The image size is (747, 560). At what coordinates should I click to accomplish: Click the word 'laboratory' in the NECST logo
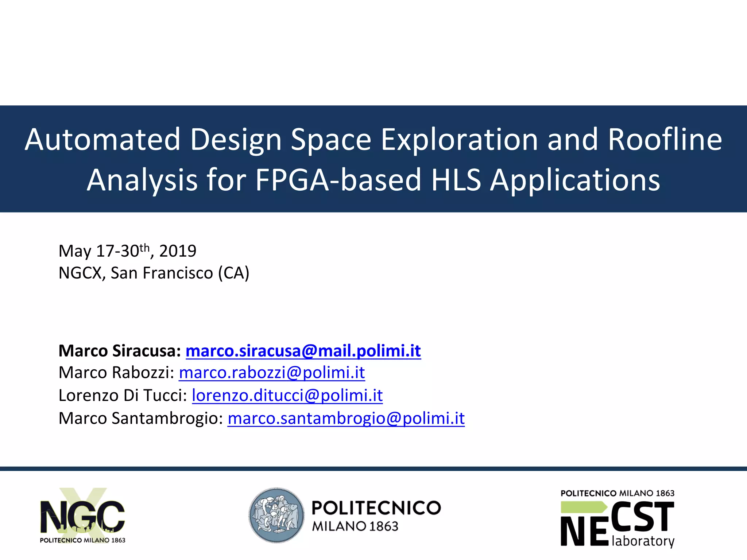click(643, 541)
